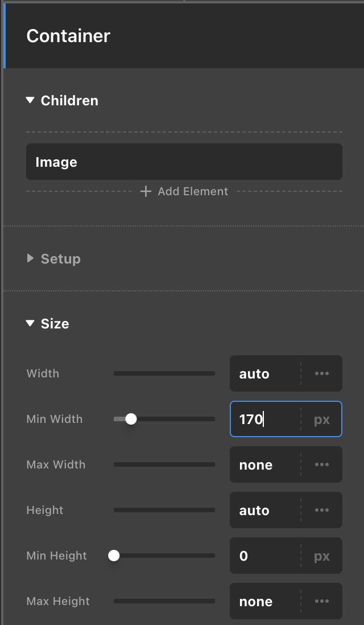
Task: Focus the Height auto input field
Action: pos(264,511)
